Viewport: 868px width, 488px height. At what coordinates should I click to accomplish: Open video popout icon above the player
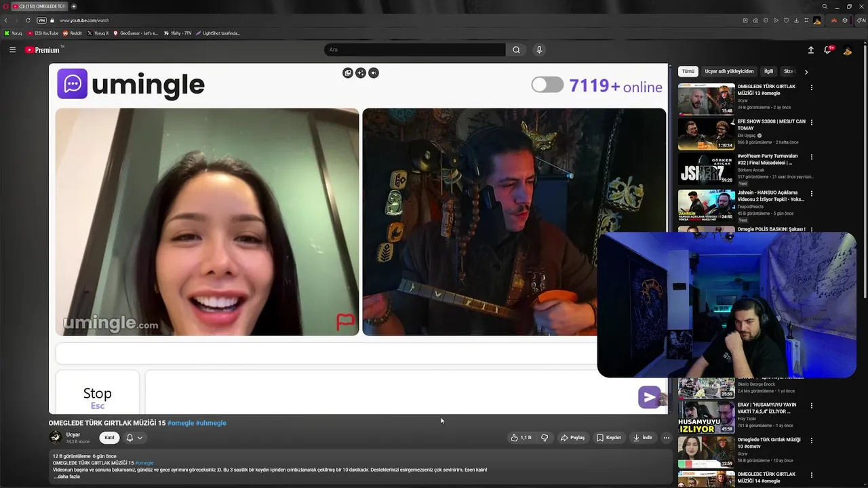[347, 73]
